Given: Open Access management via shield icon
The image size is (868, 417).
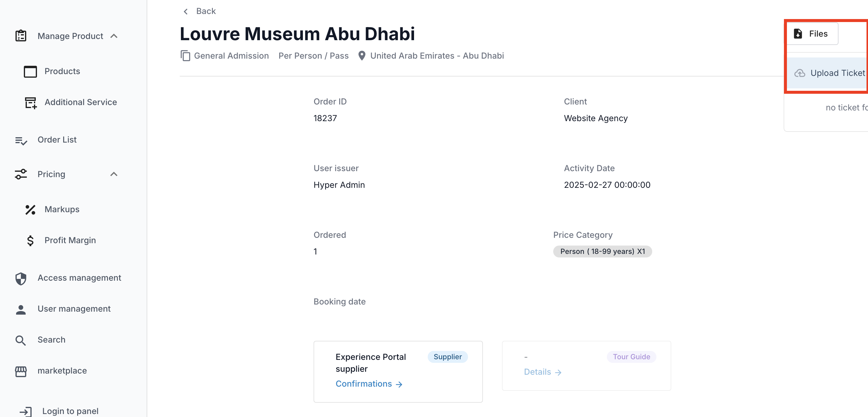Looking at the screenshot, I should click(21, 278).
